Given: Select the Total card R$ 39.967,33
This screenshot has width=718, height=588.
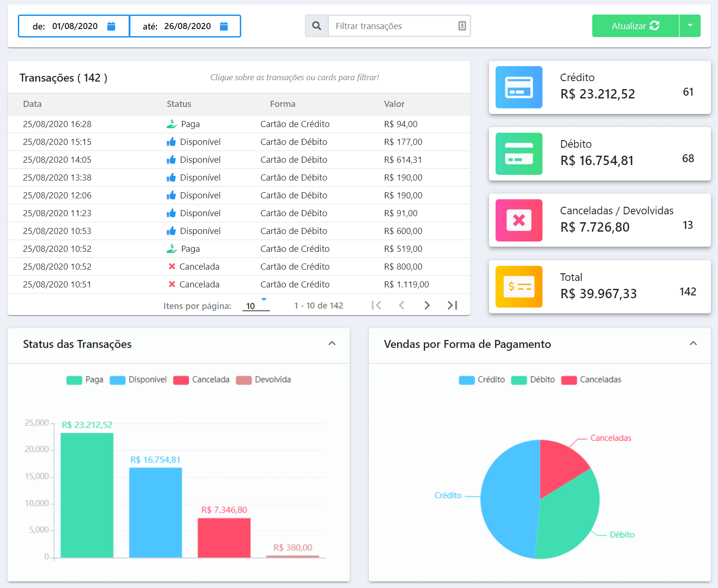Looking at the screenshot, I should (x=600, y=287).
